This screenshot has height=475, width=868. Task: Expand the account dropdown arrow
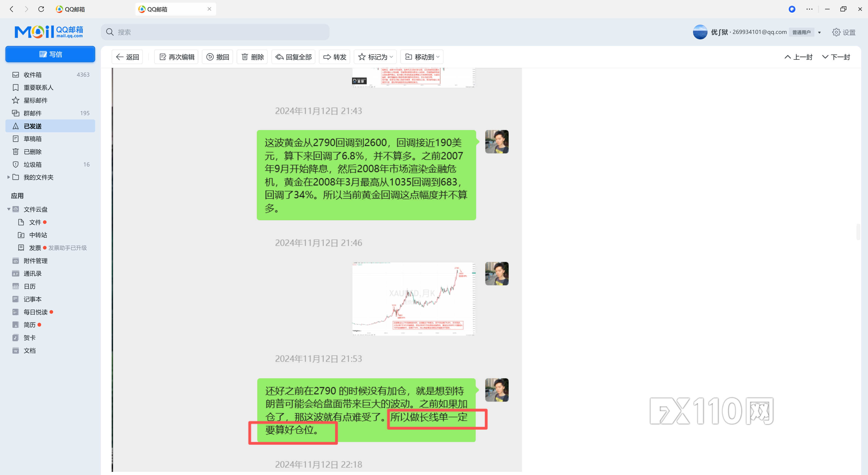point(819,32)
